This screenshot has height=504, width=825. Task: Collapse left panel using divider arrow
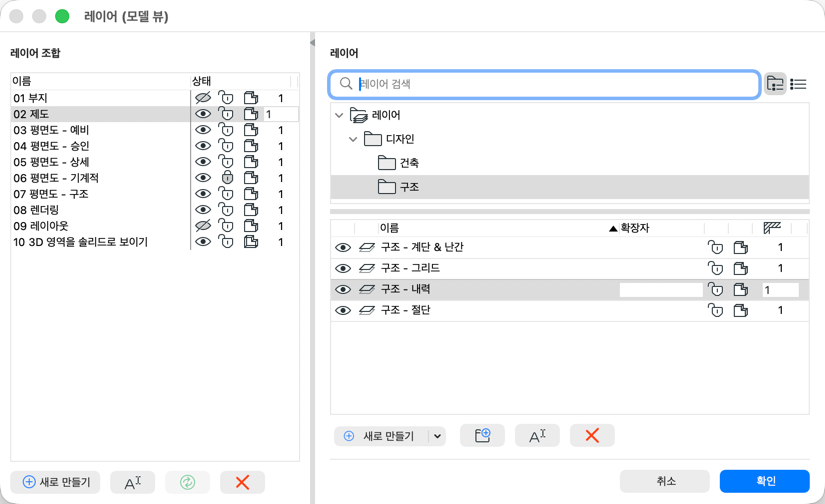click(x=313, y=42)
